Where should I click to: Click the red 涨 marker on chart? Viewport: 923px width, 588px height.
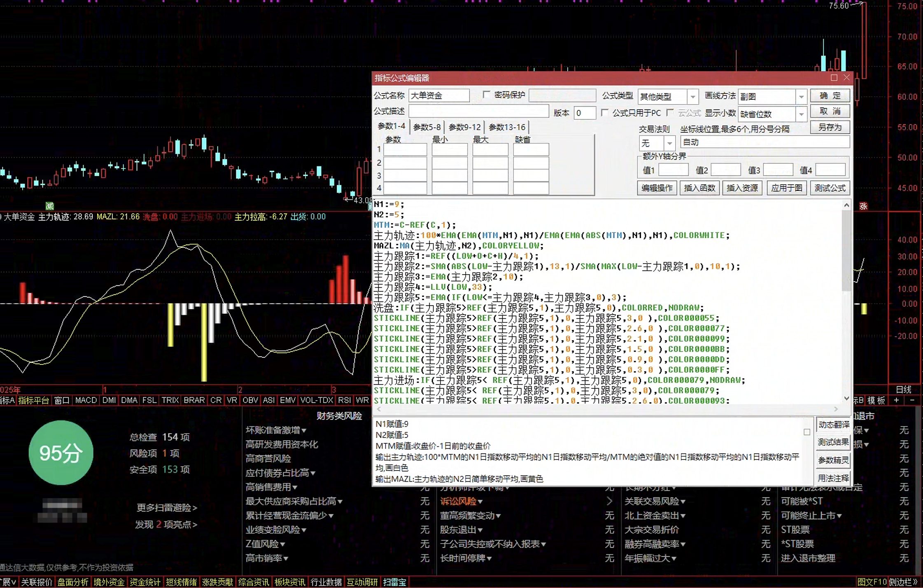click(863, 206)
